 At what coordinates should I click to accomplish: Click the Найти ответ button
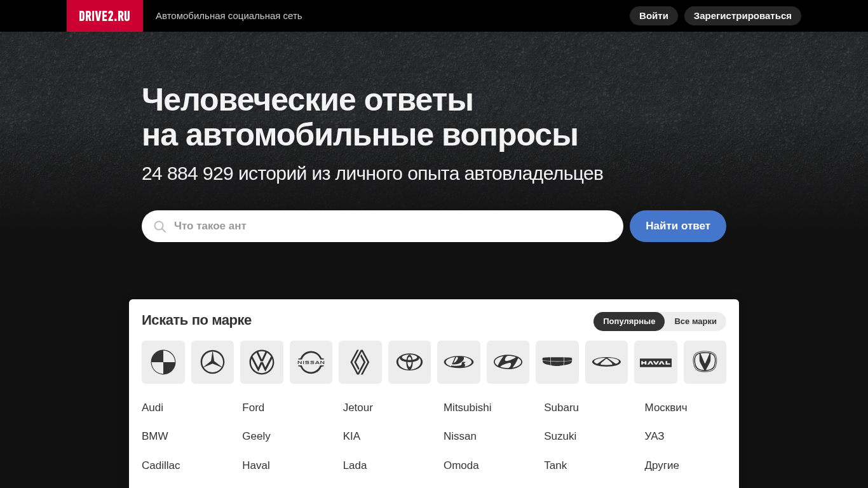(678, 226)
